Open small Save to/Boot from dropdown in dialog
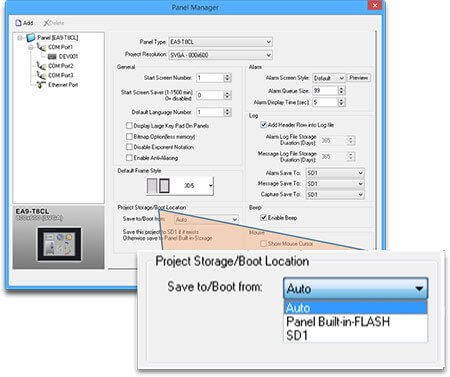The width and height of the screenshot is (450, 377). click(x=206, y=219)
